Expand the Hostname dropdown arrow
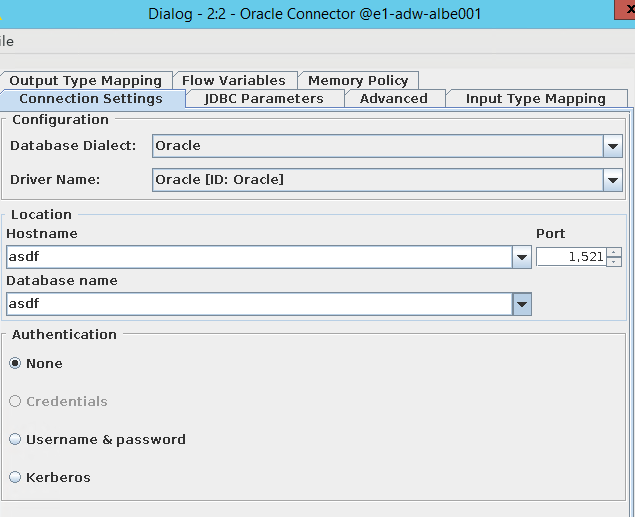The width and height of the screenshot is (635, 517). point(522,257)
